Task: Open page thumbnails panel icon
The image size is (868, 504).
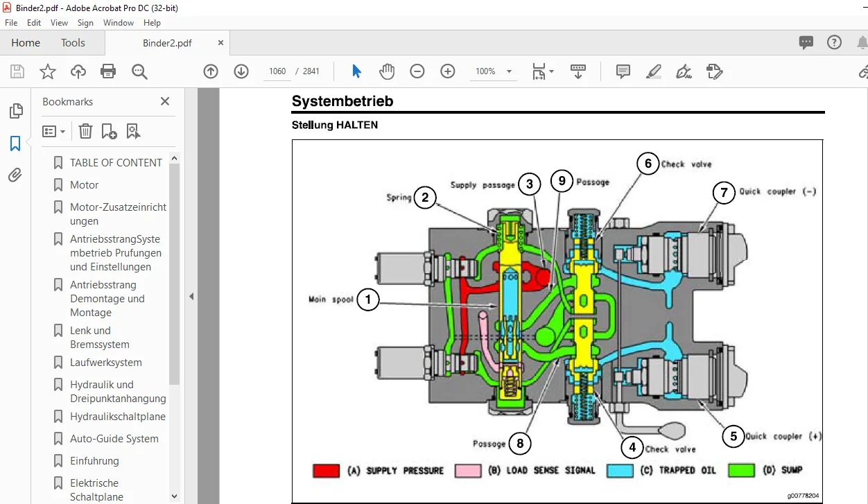Action: pyautogui.click(x=15, y=111)
